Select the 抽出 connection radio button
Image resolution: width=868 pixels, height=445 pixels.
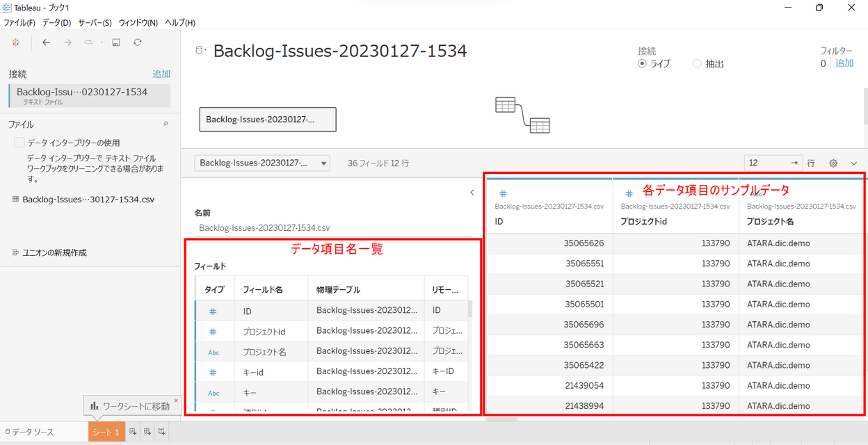tap(698, 64)
